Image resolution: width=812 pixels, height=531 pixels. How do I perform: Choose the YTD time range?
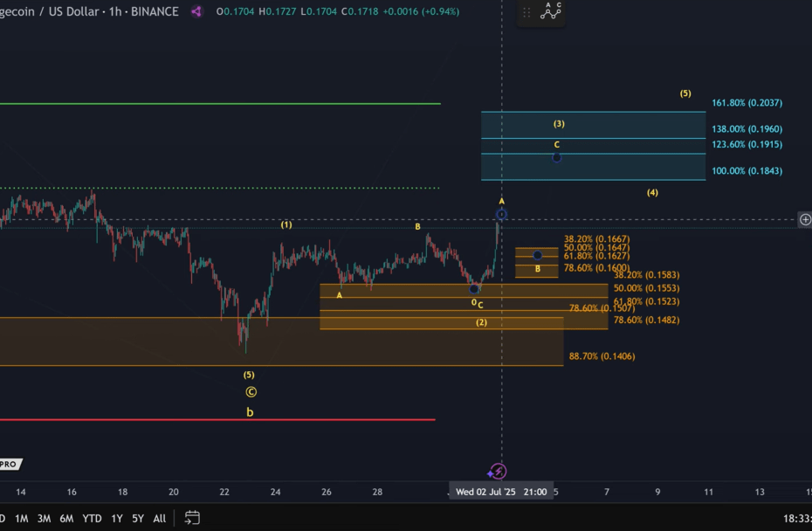(x=92, y=519)
